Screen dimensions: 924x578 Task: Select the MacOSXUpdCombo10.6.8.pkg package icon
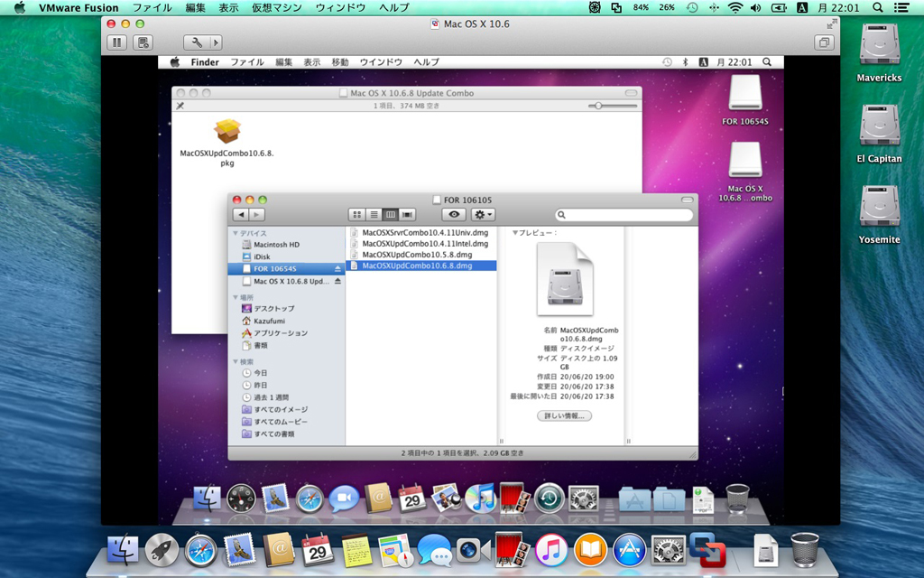pyautogui.click(x=226, y=131)
